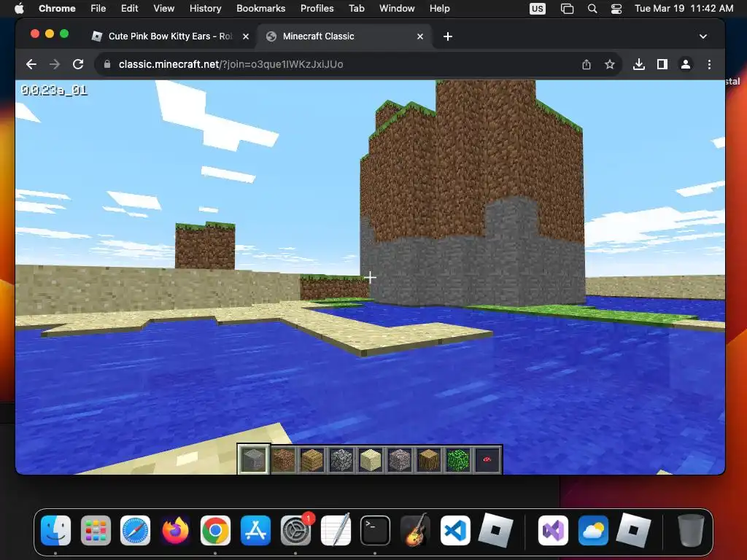Select the red mushroom in hotbar

(x=487, y=459)
